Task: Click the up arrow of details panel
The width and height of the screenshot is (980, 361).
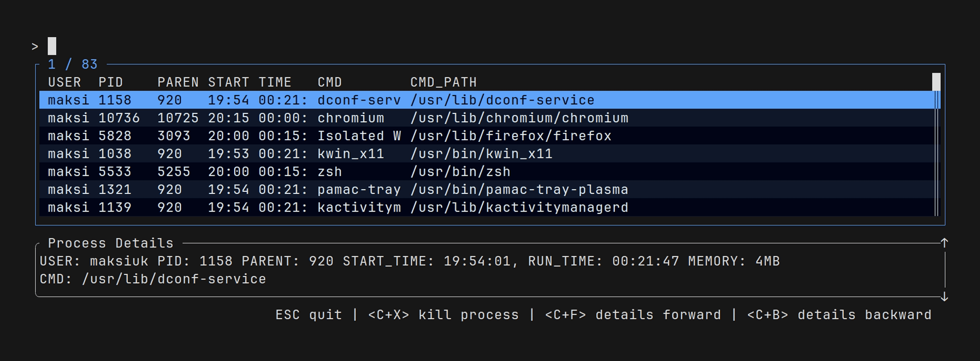Action: [x=944, y=241]
